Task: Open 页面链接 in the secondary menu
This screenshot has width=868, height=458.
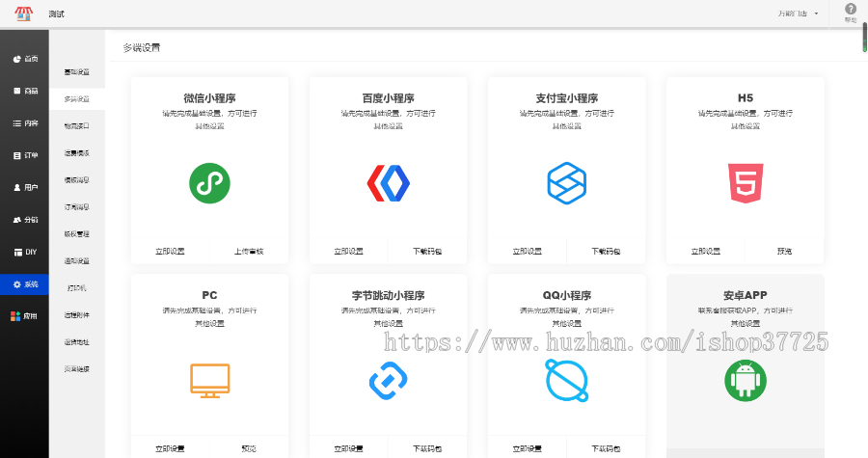Action: click(x=76, y=369)
